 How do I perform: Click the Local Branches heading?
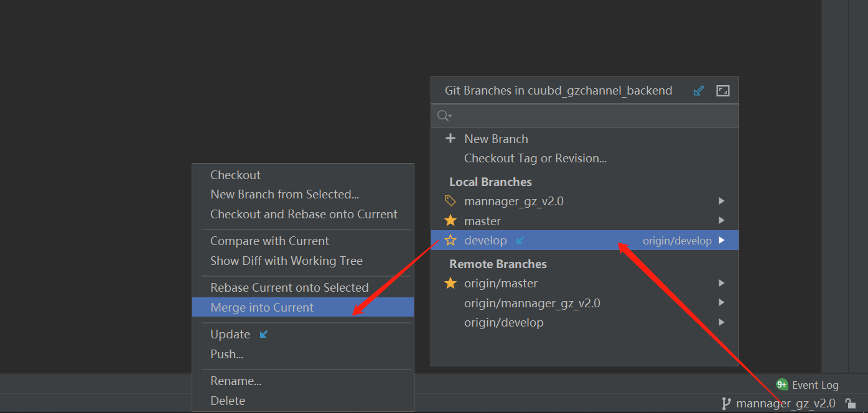tap(490, 182)
